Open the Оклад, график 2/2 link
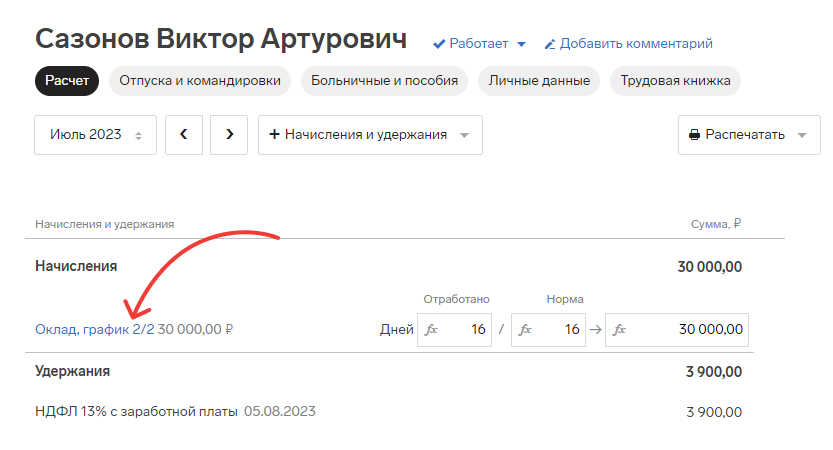The image size is (833, 450). click(94, 328)
